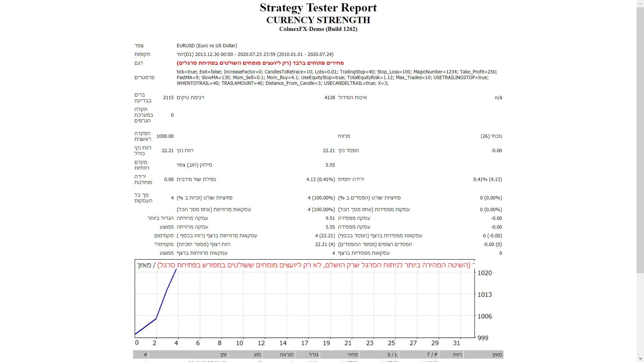
Task: Click the 9.51 largest profit trade value
Action: click(330, 218)
